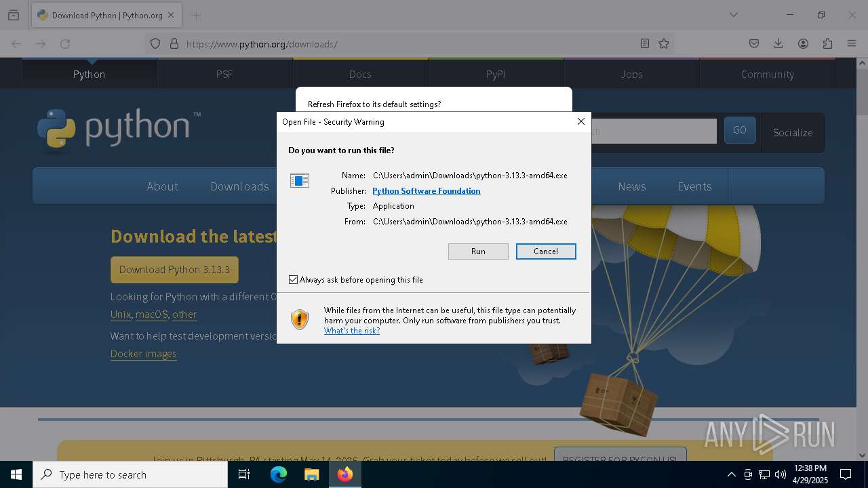Click the tracking protection shield icon
868x488 pixels.
(x=155, y=43)
